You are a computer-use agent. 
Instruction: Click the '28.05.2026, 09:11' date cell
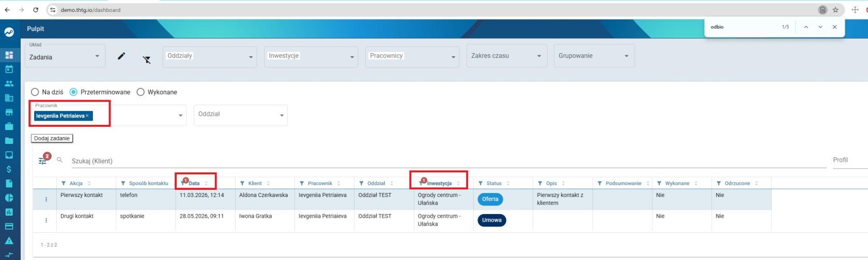click(202, 216)
